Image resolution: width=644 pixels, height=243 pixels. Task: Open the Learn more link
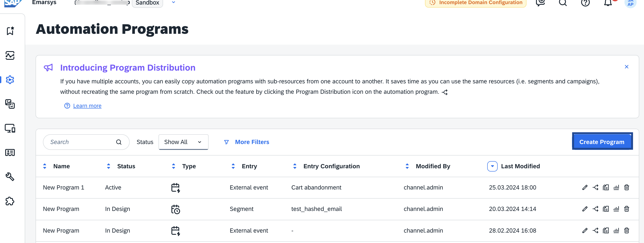(x=87, y=106)
